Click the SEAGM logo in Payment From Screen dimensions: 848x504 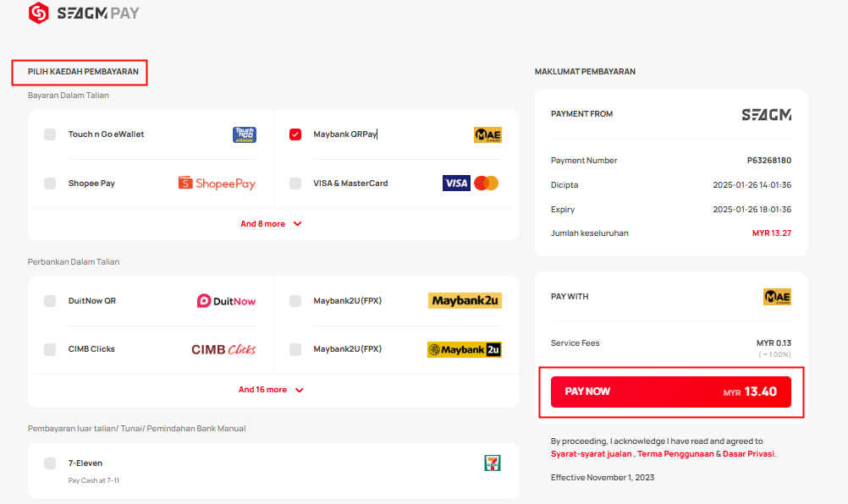pos(767,114)
